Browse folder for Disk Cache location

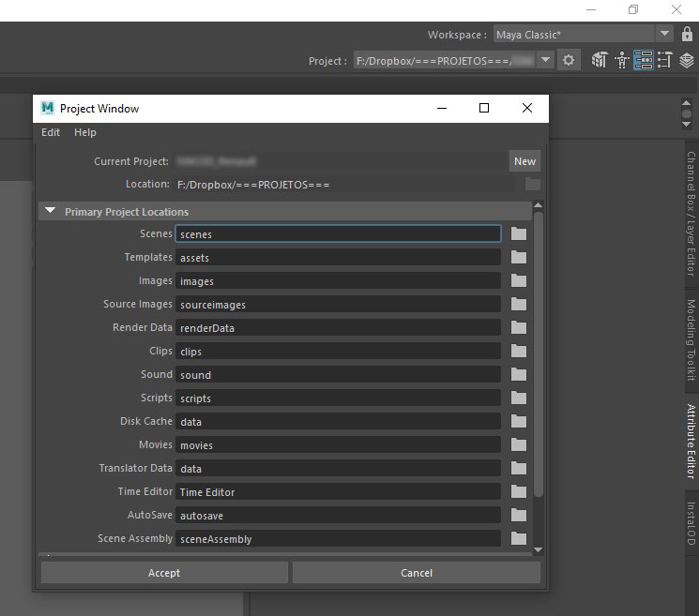[519, 421]
